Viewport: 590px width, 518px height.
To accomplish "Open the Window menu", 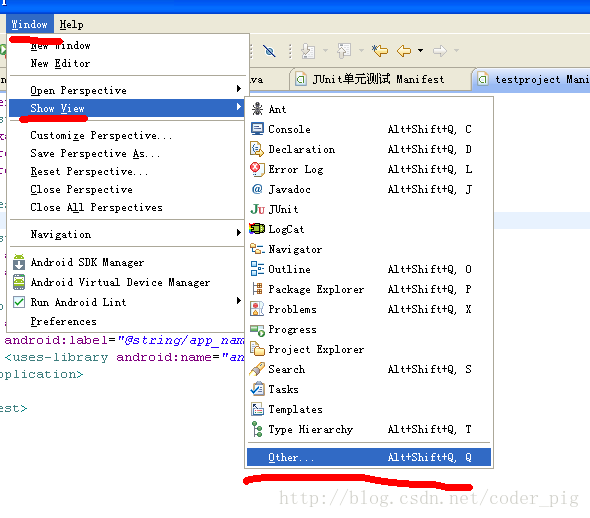I will [x=30, y=24].
